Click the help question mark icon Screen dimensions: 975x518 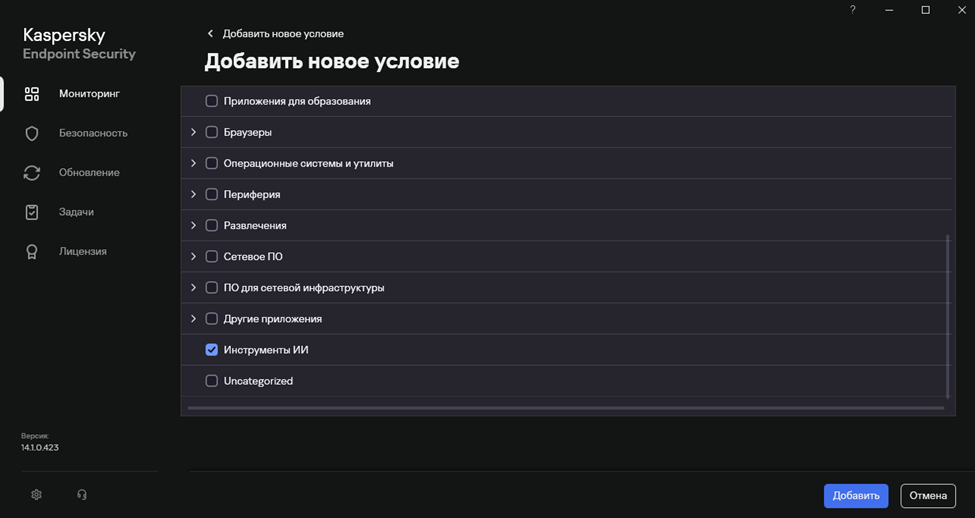[x=853, y=10]
